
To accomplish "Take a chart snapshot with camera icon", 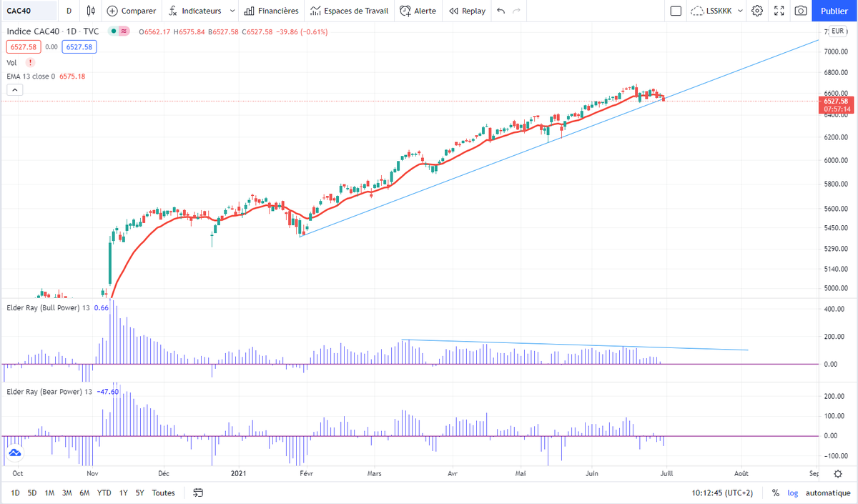I will tap(801, 11).
